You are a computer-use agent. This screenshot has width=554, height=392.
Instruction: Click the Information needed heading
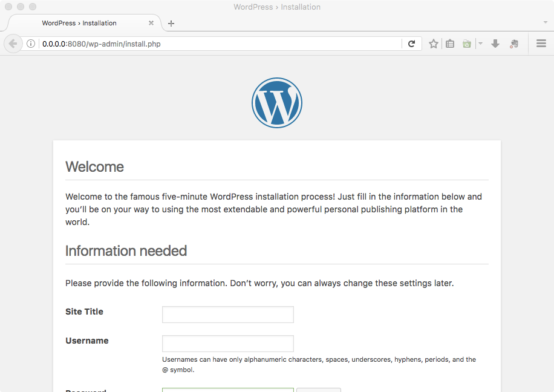point(126,251)
